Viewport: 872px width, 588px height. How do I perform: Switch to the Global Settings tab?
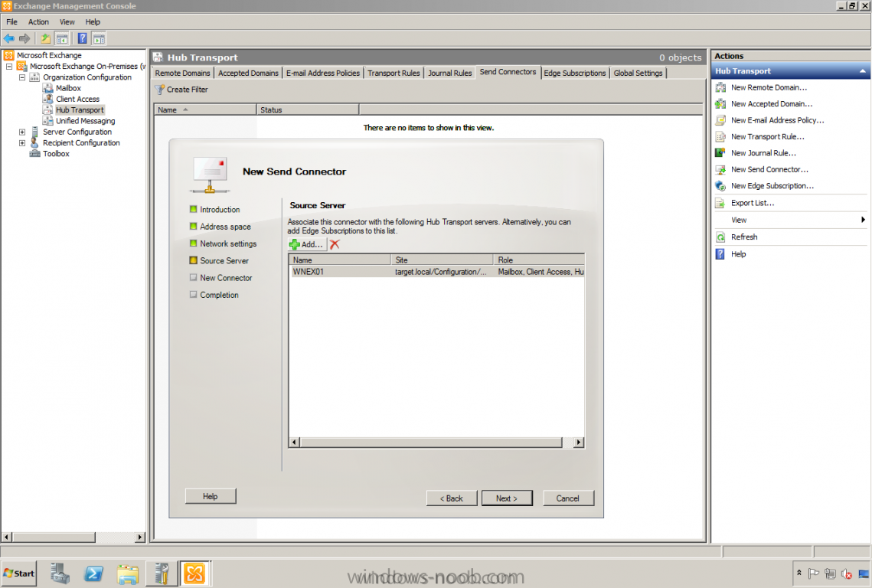638,73
